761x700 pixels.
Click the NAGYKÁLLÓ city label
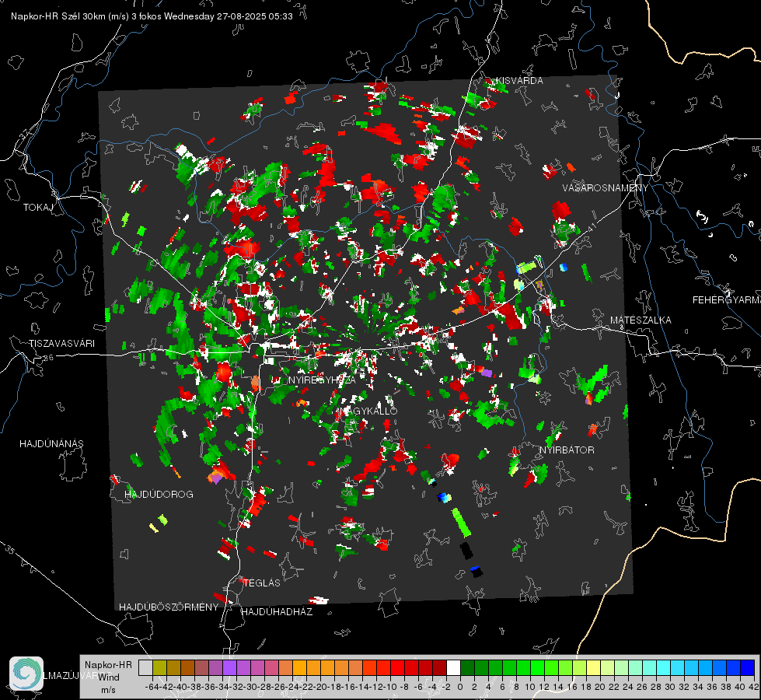click(x=368, y=411)
